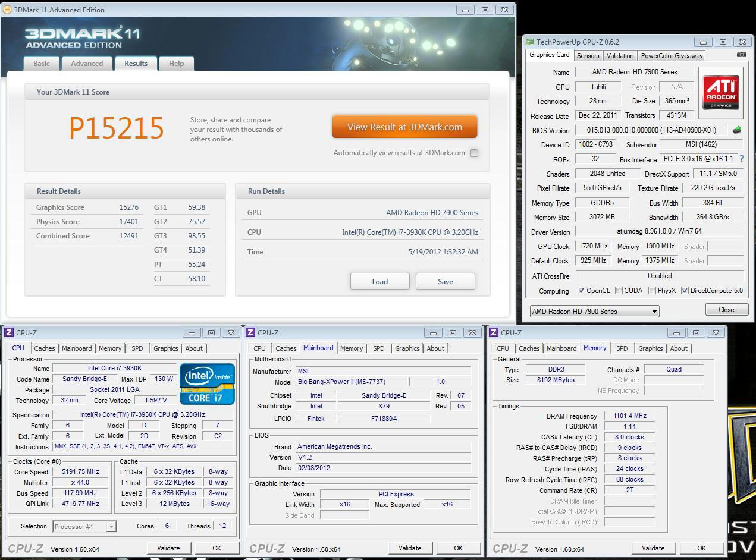Open the Processor #1 selection dropdown
This screenshot has height=560, width=756.
click(x=84, y=526)
